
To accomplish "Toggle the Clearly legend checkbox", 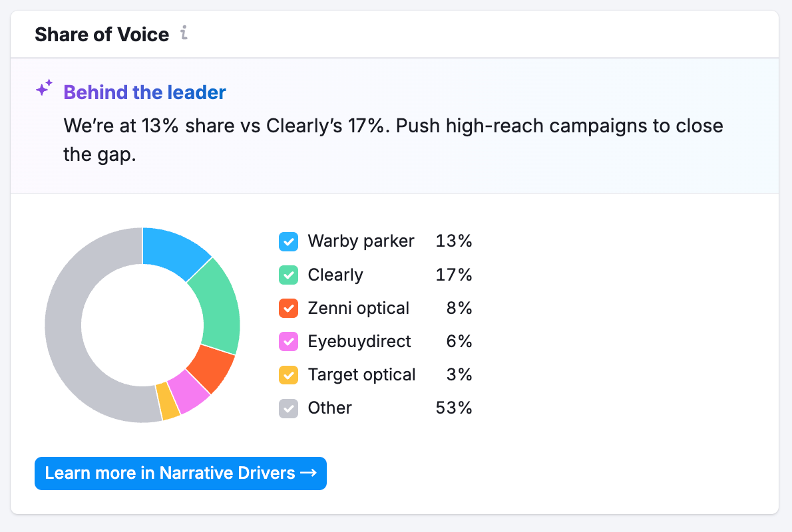I will coord(288,275).
